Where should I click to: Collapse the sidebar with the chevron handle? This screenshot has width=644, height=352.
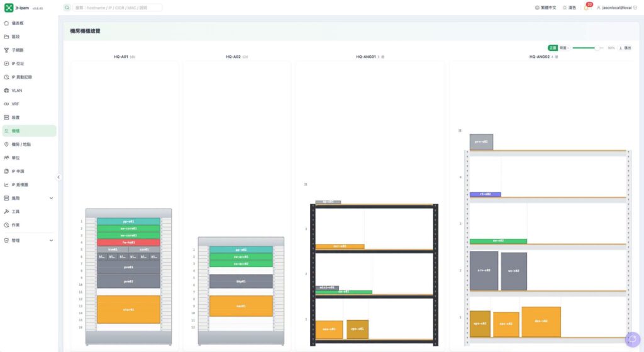pyautogui.click(x=58, y=177)
